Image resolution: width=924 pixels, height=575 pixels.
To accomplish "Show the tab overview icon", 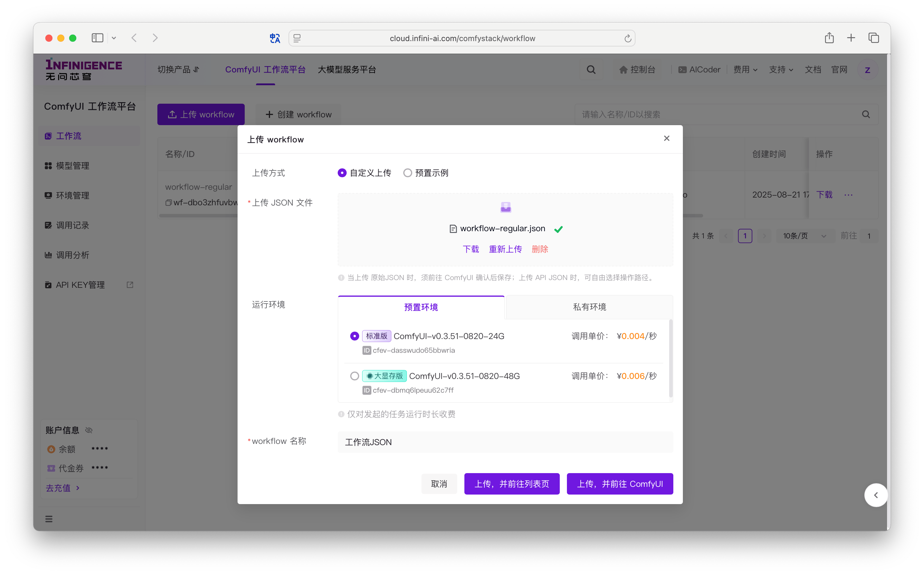I will pyautogui.click(x=874, y=38).
